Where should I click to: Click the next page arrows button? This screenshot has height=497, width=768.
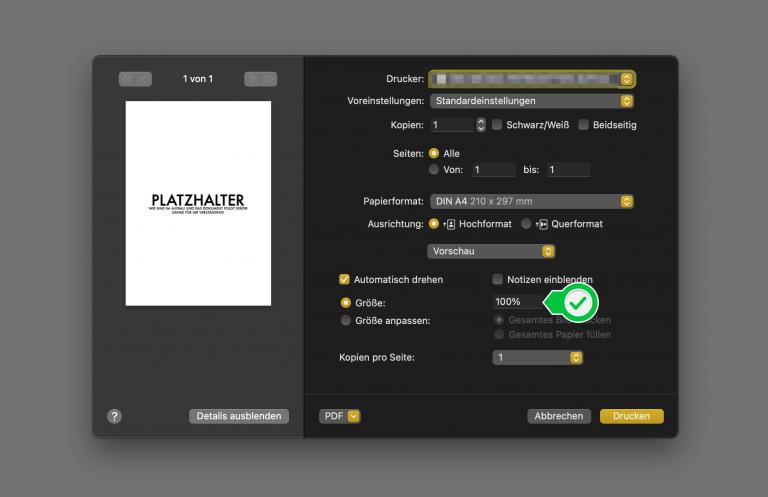tap(261, 79)
